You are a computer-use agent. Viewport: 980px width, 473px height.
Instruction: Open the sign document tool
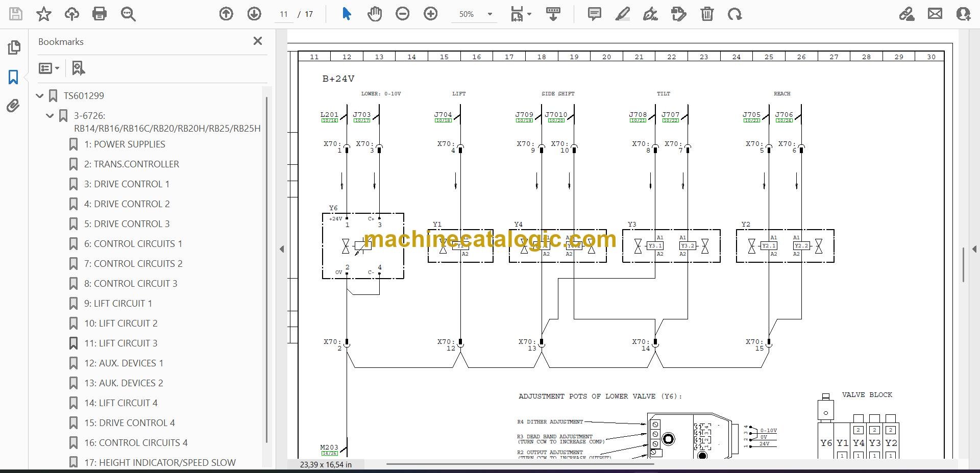pyautogui.click(x=651, y=14)
